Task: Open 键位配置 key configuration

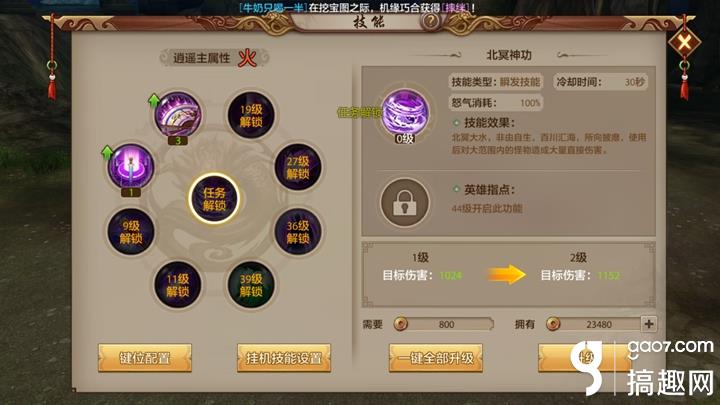Action: [x=145, y=358]
